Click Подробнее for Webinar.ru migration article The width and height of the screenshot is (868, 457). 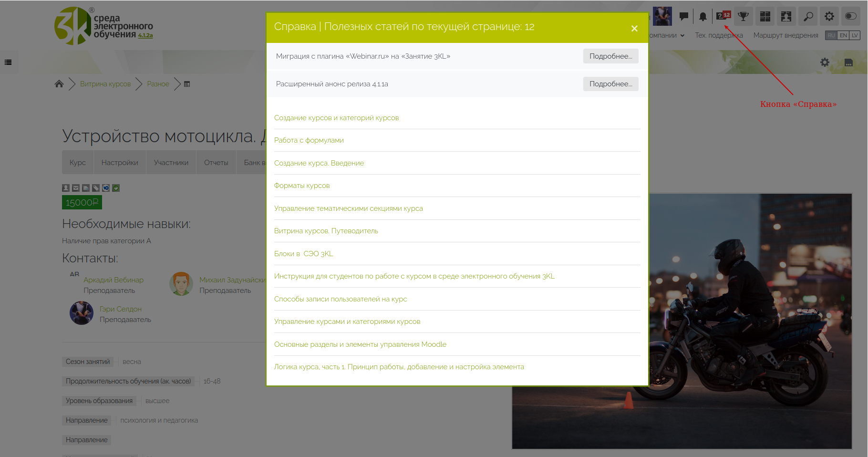pyautogui.click(x=610, y=56)
